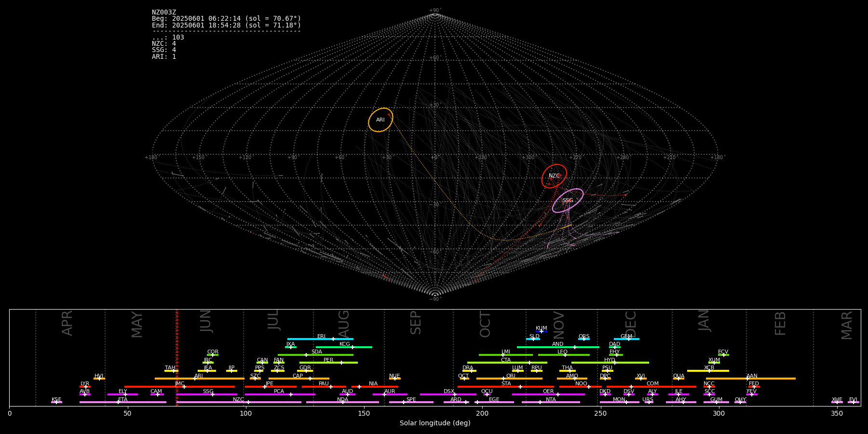Click the LYR shower label in the timeline

(x=85, y=384)
